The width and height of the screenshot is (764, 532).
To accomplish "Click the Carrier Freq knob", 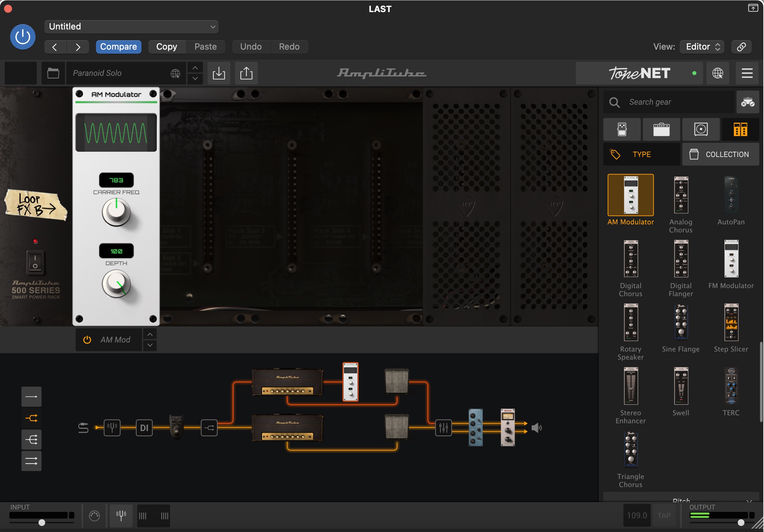I will 116,212.
